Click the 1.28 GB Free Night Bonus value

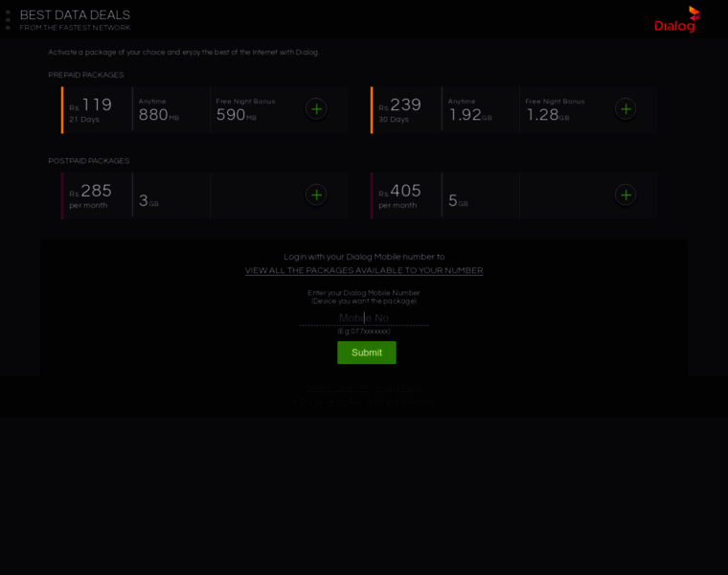coord(548,115)
